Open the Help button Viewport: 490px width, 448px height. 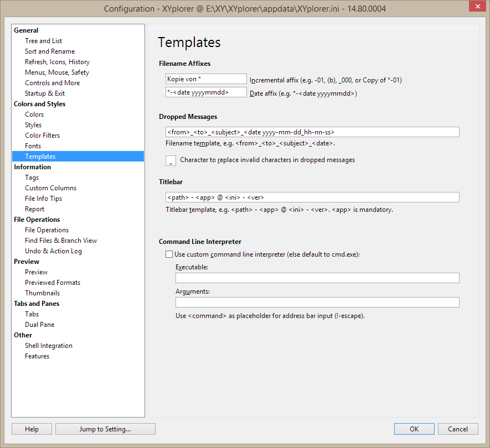point(32,429)
